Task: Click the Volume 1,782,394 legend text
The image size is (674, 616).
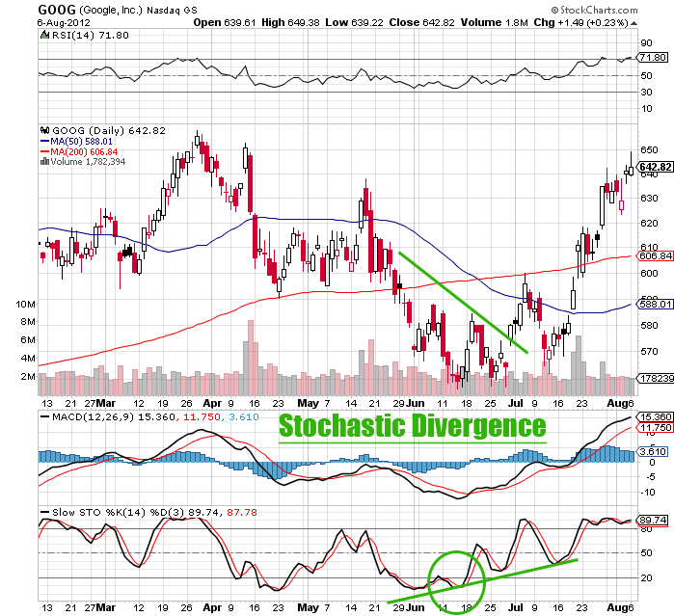Action: (x=88, y=162)
